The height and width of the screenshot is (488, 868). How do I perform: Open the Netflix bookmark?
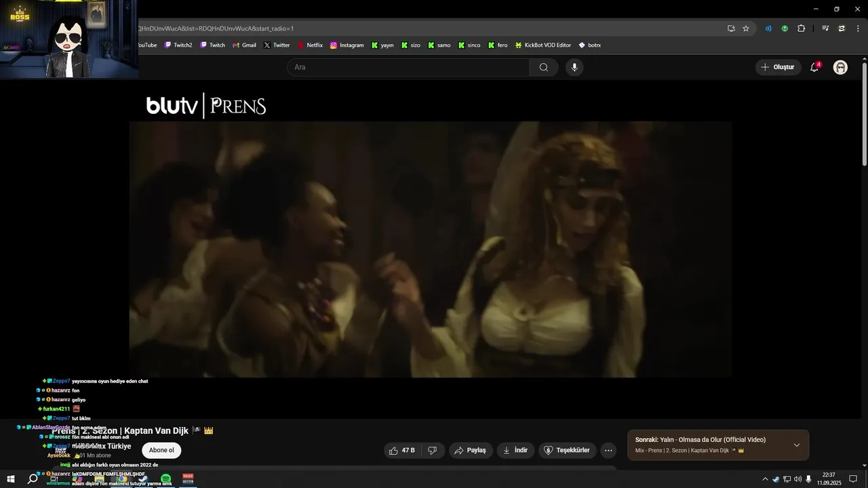[x=310, y=45]
